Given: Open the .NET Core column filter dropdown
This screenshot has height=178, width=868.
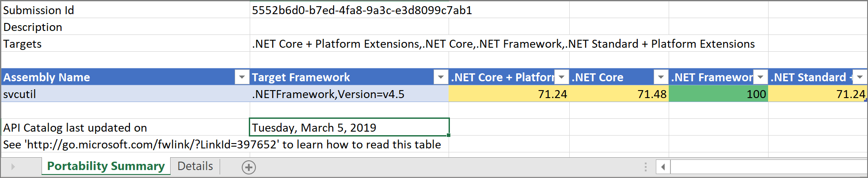Looking at the screenshot, I should pos(660,77).
